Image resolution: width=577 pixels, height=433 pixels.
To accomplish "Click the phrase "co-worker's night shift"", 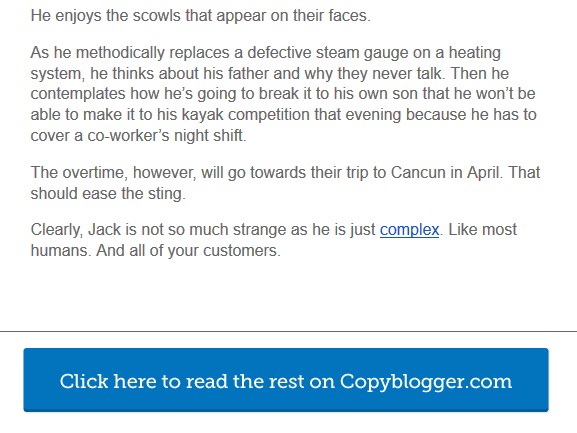I will click(x=166, y=136).
